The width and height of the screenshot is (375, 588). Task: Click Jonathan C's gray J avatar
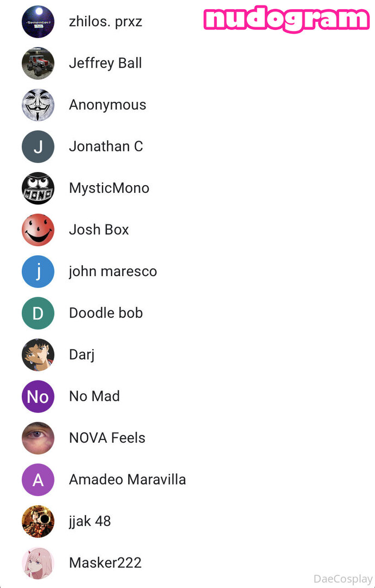pos(38,146)
